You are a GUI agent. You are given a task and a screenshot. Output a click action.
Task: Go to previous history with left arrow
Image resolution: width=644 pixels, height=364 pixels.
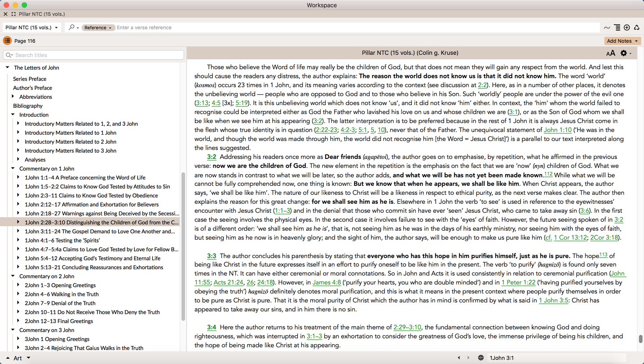[x=459, y=358]
